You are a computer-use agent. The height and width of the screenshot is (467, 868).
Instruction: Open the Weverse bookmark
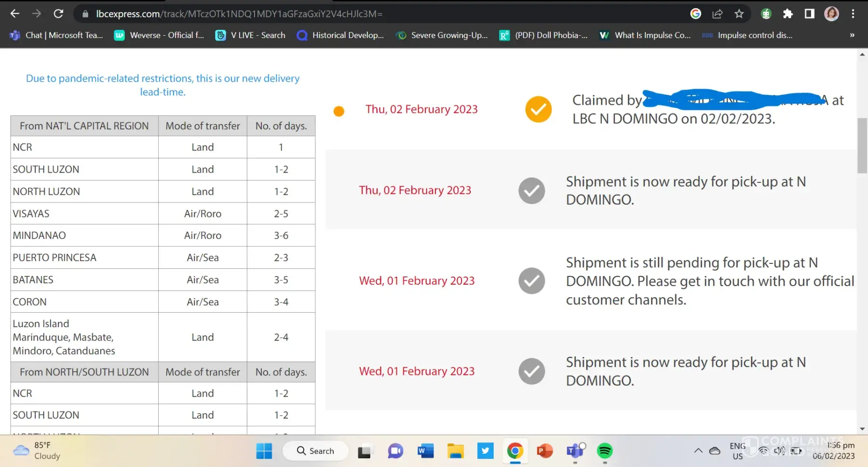tap(159, 35)
